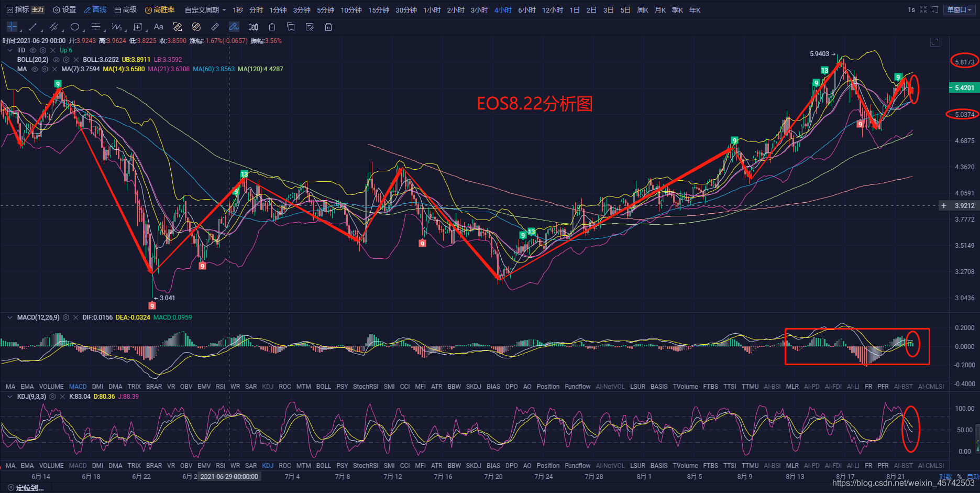Select VOLUME tab in MACD panel row
The width and height of the screenshot is (980, 493).
pos(51,387)
